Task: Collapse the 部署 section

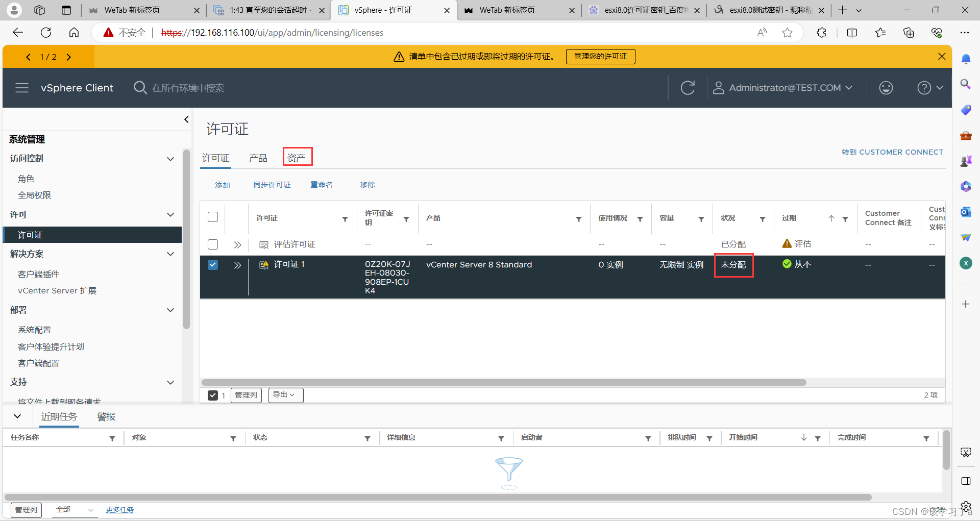Action: pyautogui.click(x=170, y=310)
